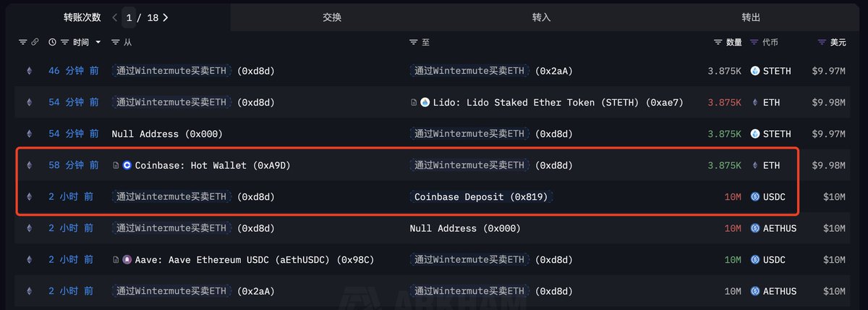Go to previous page of transfers
The width and height of the screenshot is (868, 310).
pos(114,17)
